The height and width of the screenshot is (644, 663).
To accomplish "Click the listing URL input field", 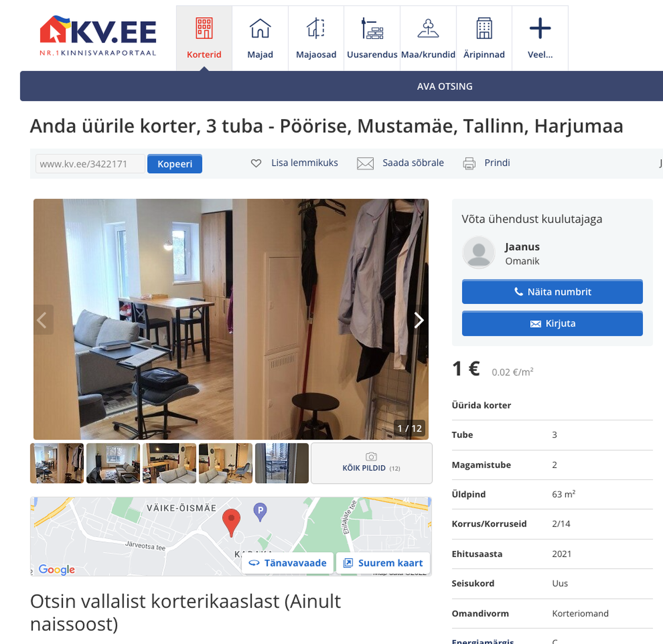I will (x=90, y=164).
